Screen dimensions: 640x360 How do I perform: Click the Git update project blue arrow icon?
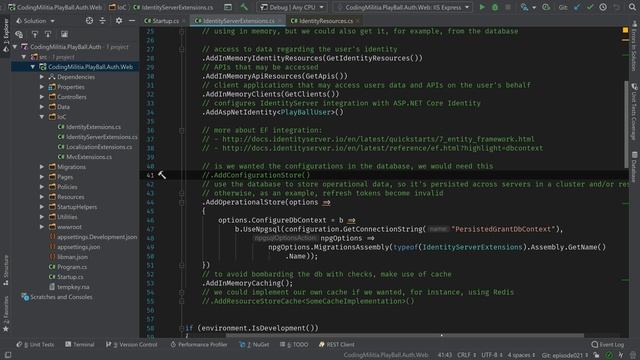point(577,7)
